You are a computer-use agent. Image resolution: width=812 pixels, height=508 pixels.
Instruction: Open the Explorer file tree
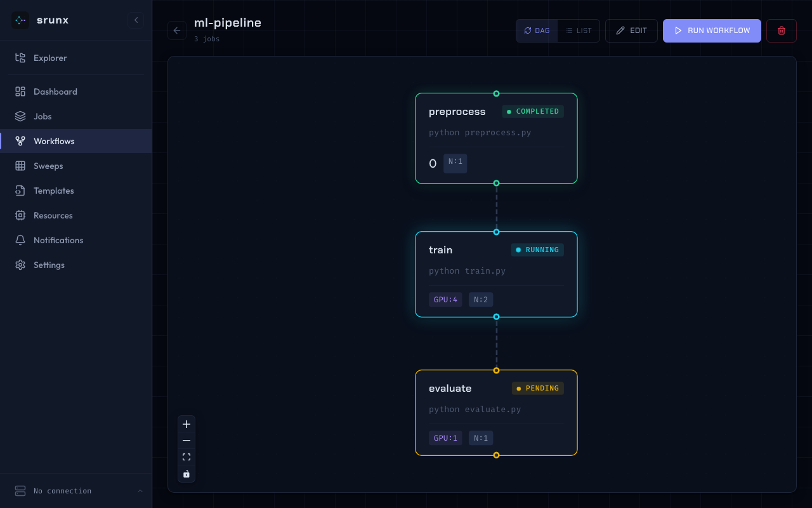coord(50,58)
